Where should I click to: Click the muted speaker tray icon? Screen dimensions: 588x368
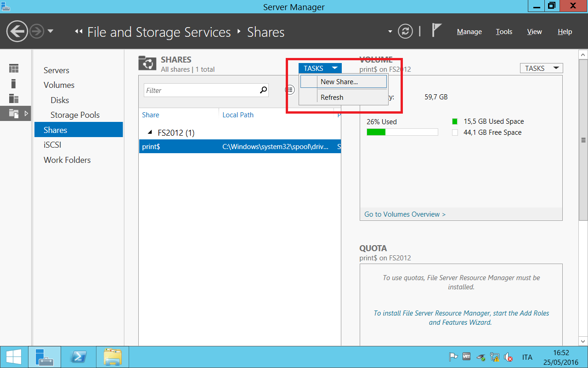point(508,357)
